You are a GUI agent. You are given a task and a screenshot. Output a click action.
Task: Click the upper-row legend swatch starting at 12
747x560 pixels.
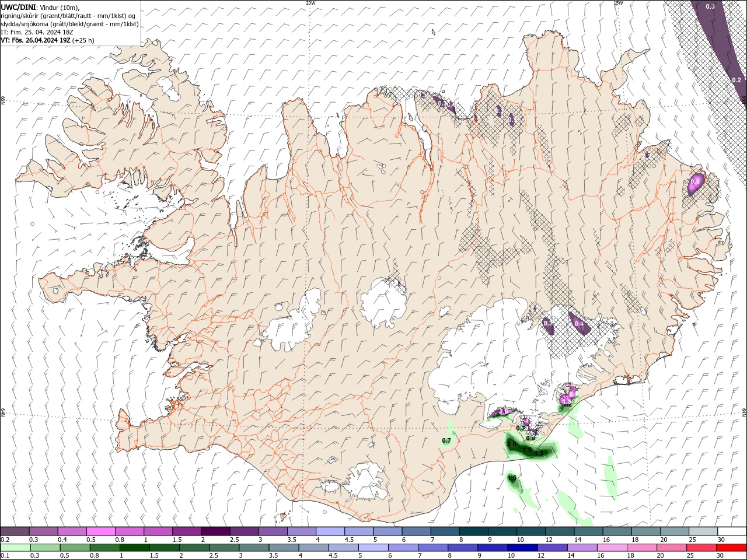[559, 531]
